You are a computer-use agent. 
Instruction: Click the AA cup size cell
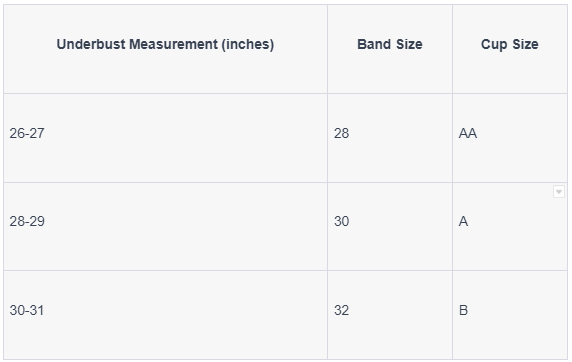pyautogui.click(x=510, y=138)
